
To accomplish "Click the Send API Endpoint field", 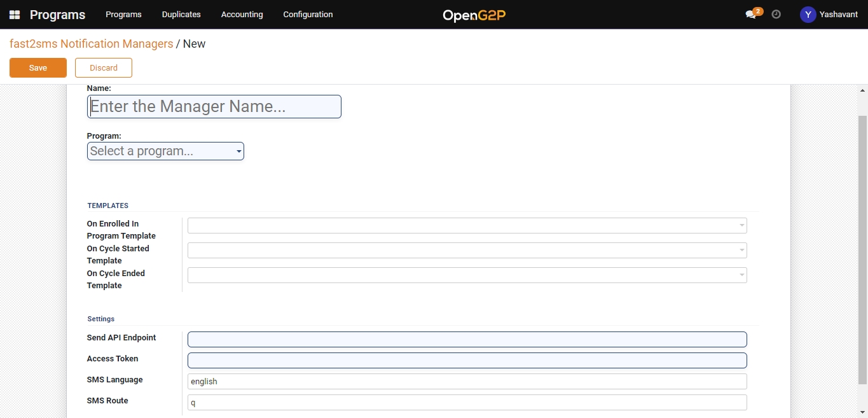I will pyautogui.click(x=467, y=340).
